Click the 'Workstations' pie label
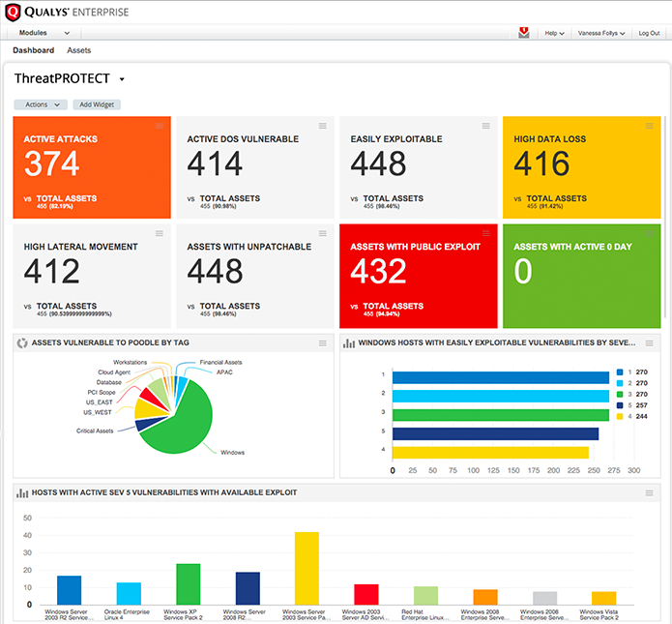The width and height of the screenshot is (672, 624). pos(130,363)
